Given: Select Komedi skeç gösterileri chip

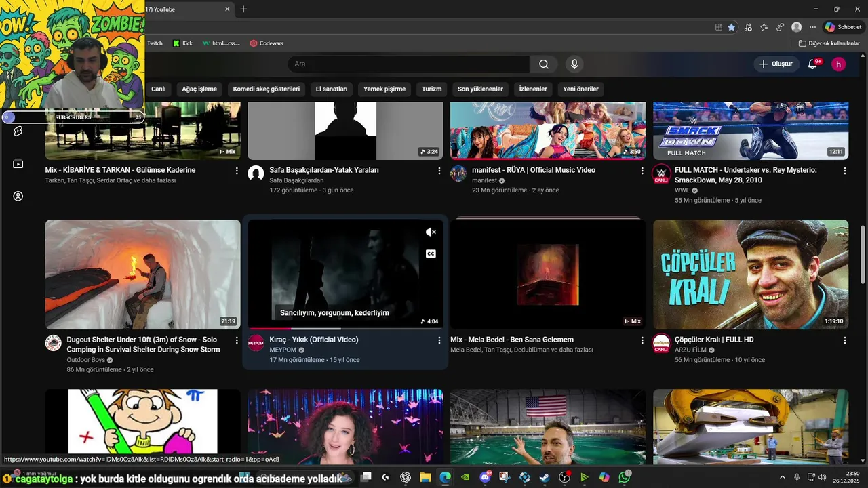Looking at the screenshot, I should (x=266, y=89).
